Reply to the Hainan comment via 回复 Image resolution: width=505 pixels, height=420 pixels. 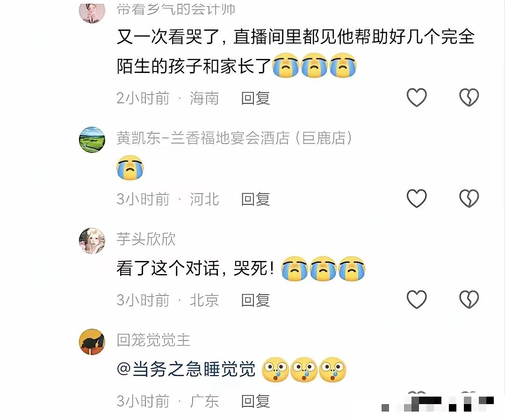255,98
